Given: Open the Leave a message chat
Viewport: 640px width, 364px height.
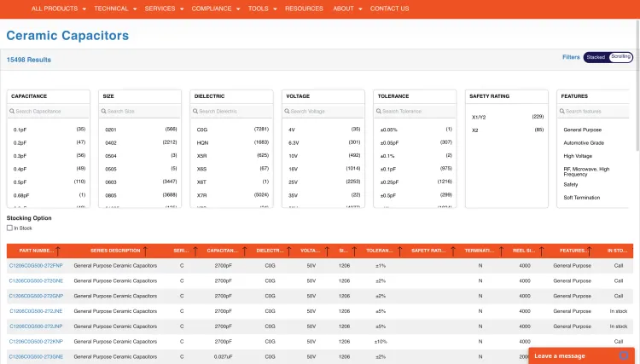Looking at the screenshot, I should point(581,355).
